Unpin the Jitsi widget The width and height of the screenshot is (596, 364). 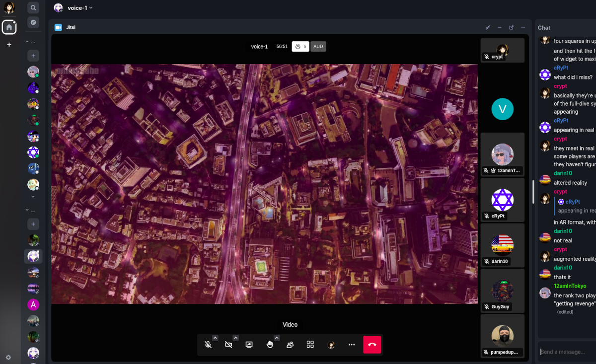pyautogui.click(x=488, y=28)
